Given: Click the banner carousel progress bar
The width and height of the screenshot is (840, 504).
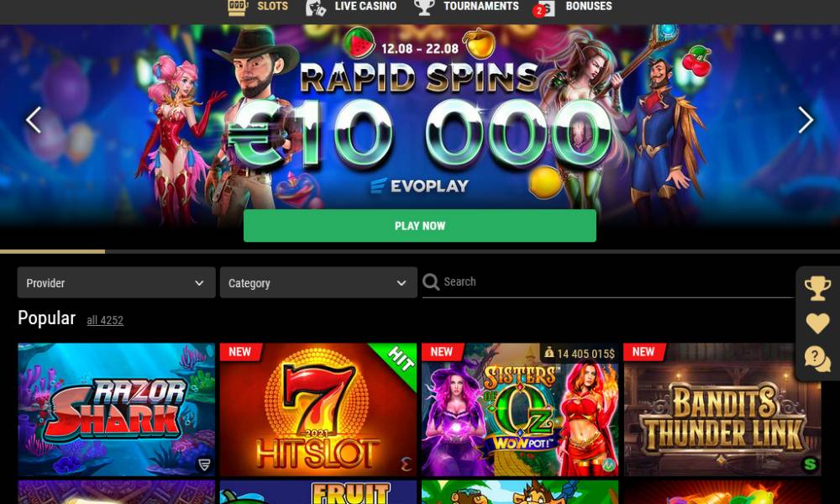Looking at the screenshot, I should click(420, 251).
